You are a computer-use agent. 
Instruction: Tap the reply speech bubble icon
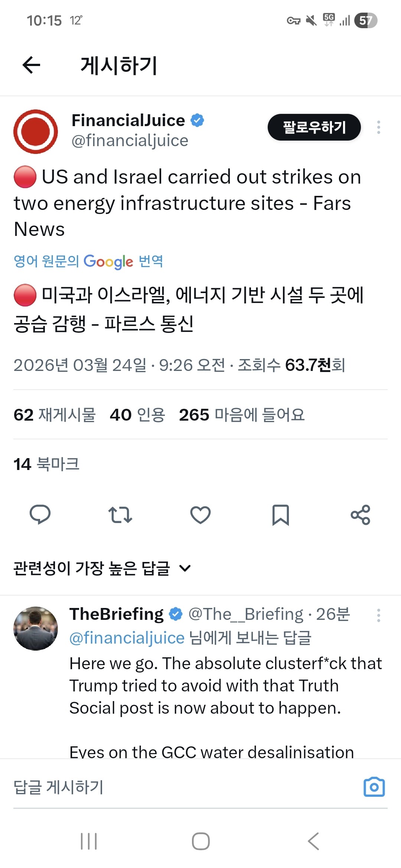click(x=40, y=514)
